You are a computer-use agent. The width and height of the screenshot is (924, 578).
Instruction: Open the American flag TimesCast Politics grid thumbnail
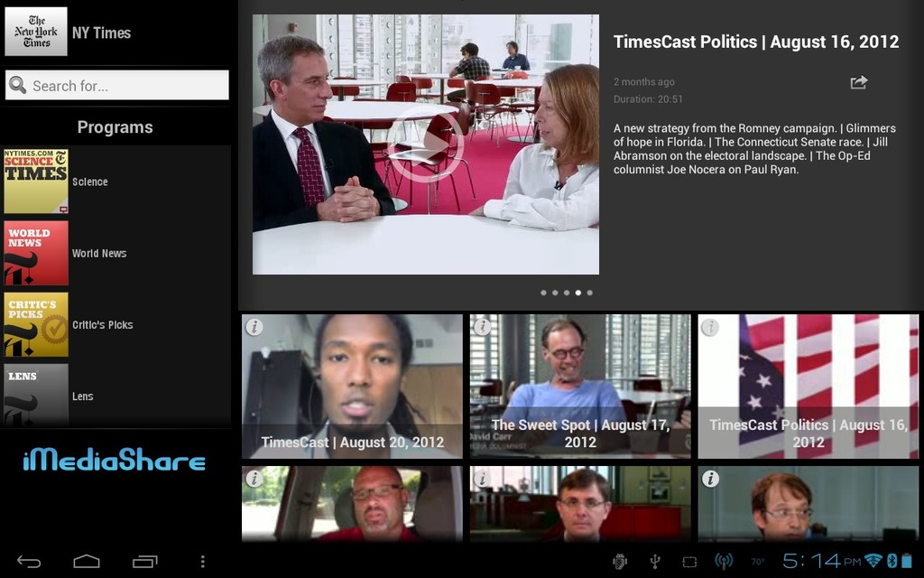tap(808, 387)
